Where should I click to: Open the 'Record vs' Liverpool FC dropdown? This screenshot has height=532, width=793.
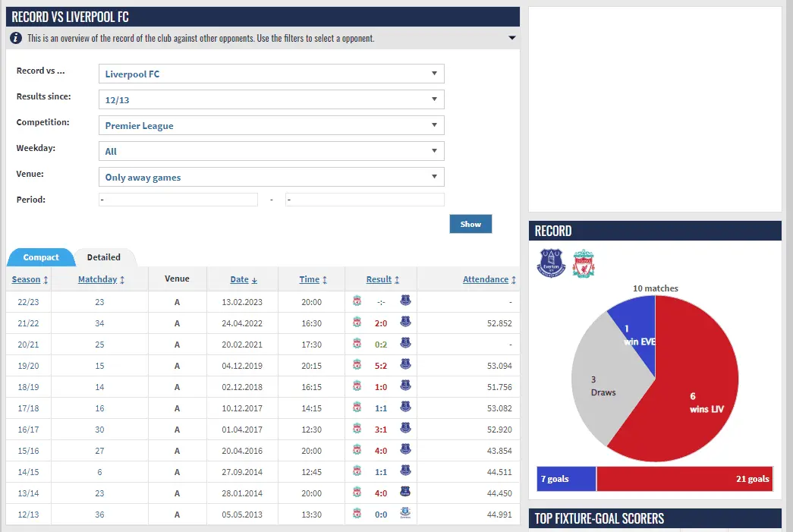(271, 74)
